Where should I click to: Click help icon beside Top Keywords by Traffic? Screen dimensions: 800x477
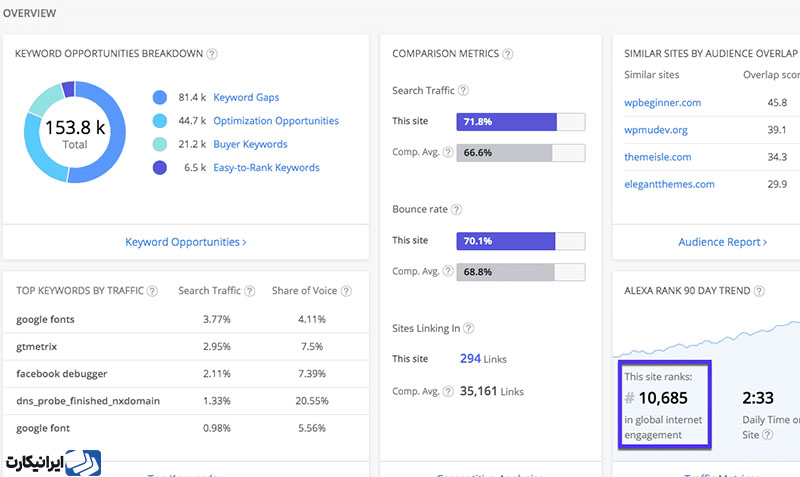tap(152, 291)
